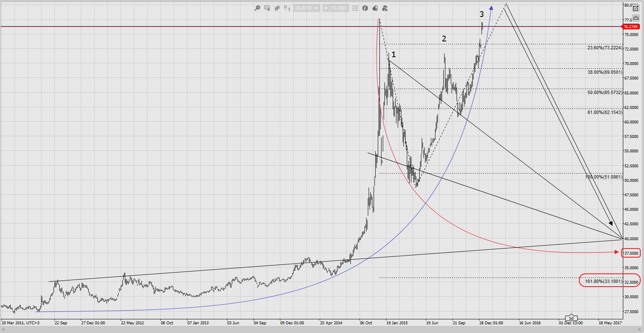Click the red 76.2749 price label
The width and height of the screenshot is (644, 333).
point(631,27)
